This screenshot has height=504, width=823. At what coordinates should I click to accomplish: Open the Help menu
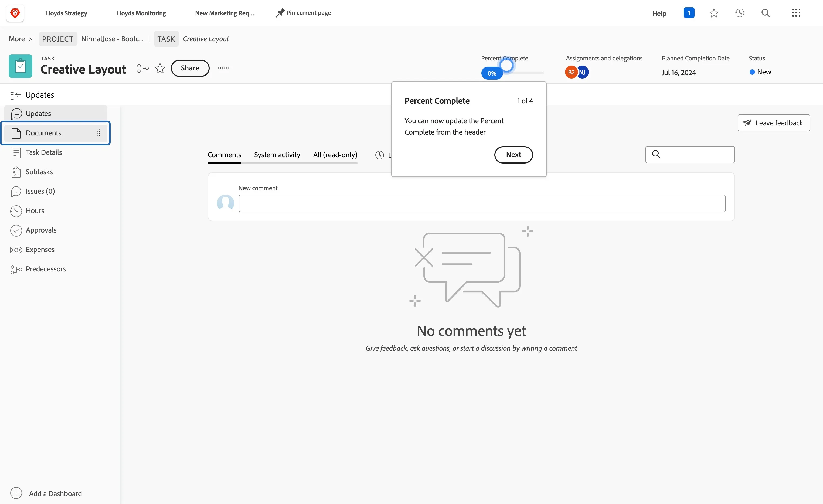click(x=659, y=13)
